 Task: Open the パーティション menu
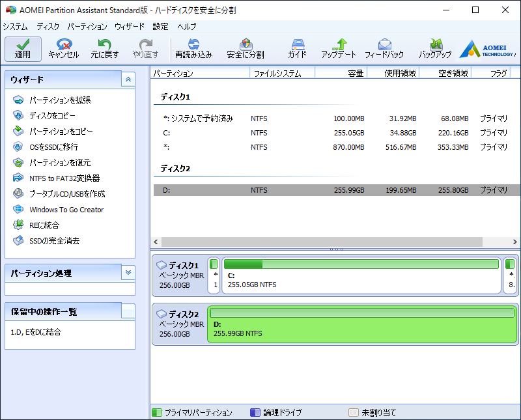(x=87, y=27)
